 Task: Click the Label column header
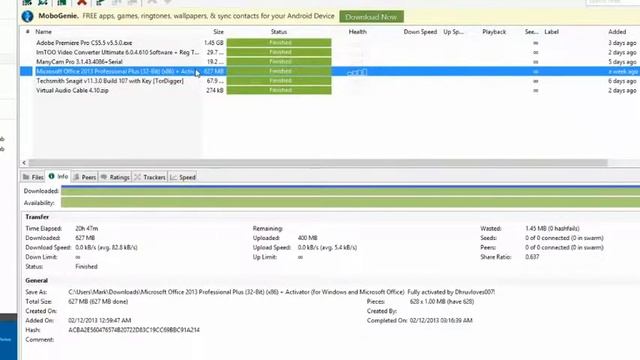point(551,32)
